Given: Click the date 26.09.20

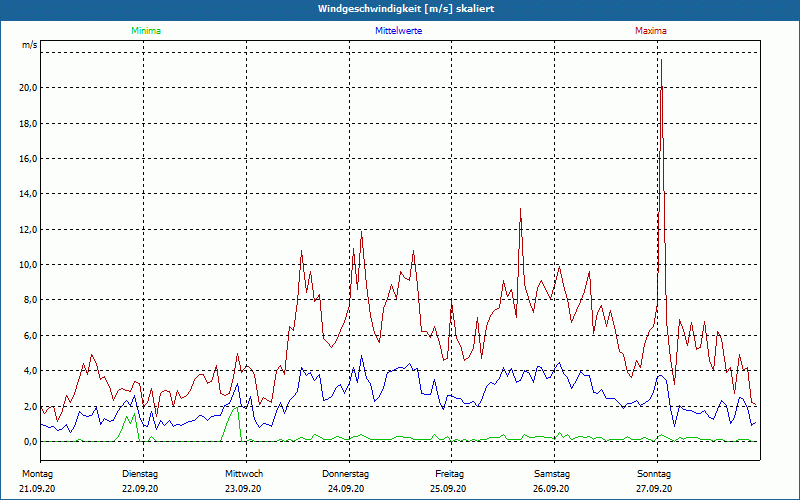Looking at the screenshot, I should tap(551, 489).
